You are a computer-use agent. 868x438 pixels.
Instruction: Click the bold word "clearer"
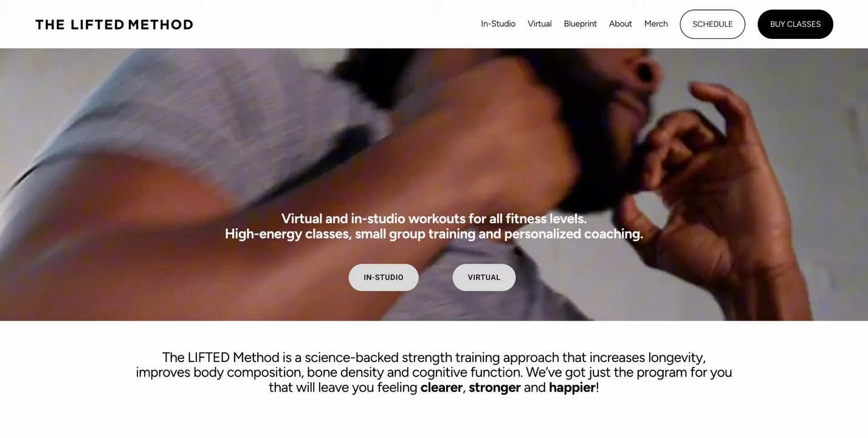tap(441, 388)
